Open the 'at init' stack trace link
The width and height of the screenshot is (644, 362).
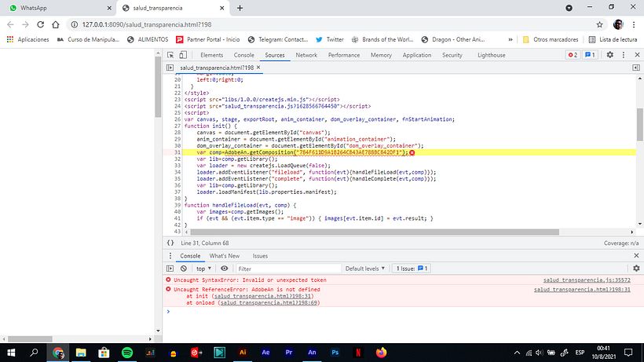click(x=263, y=296)
